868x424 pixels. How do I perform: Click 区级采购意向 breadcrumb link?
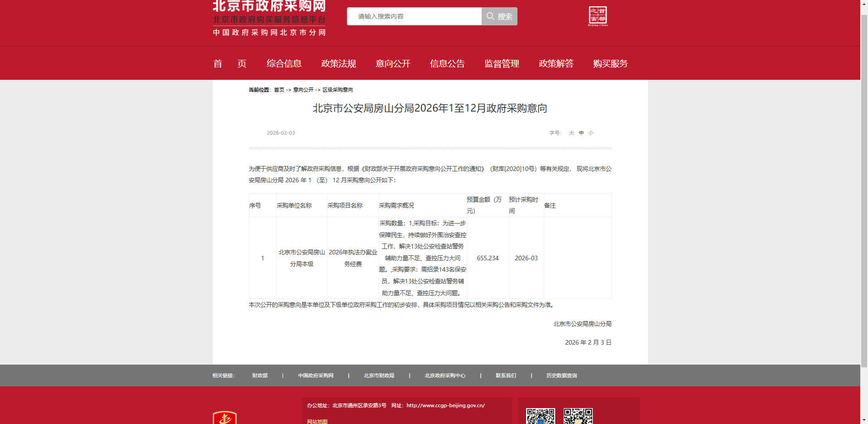tap(337, 90)
